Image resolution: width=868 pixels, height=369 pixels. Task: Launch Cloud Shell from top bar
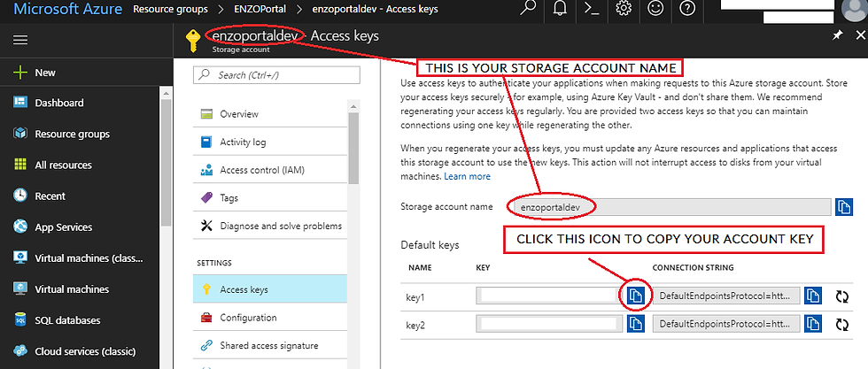pos(592,9)
